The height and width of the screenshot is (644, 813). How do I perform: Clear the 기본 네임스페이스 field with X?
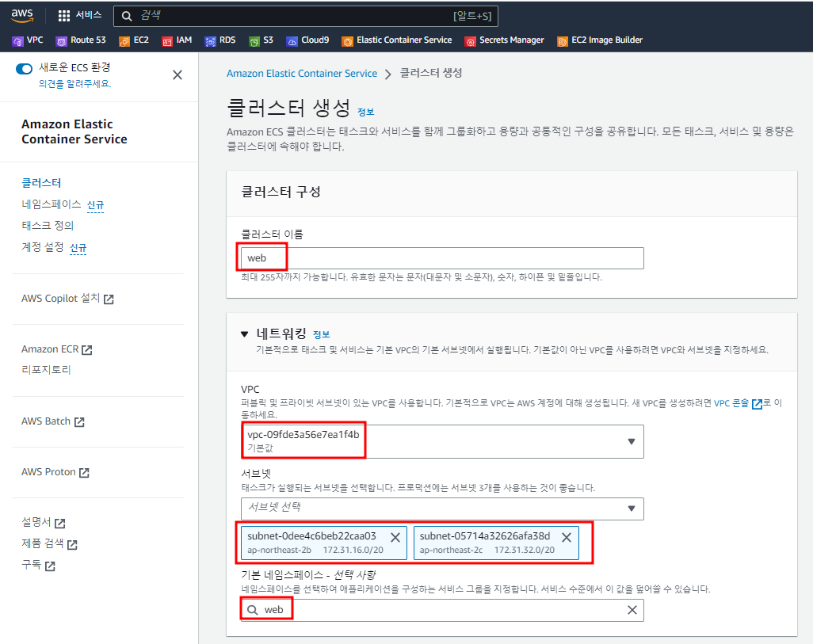(x=632, y=610)
